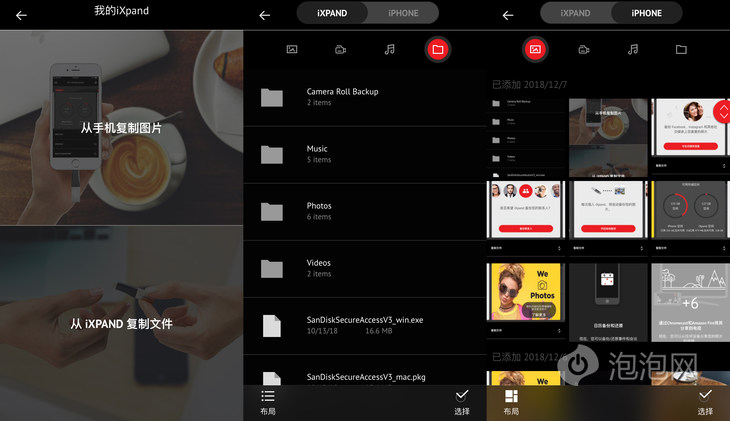The width and height of the screenshot is (730, 421).
Task: Choose 从 iXPAND 复制文件 option
Action: pyautogui.click(x=122, y=323)
